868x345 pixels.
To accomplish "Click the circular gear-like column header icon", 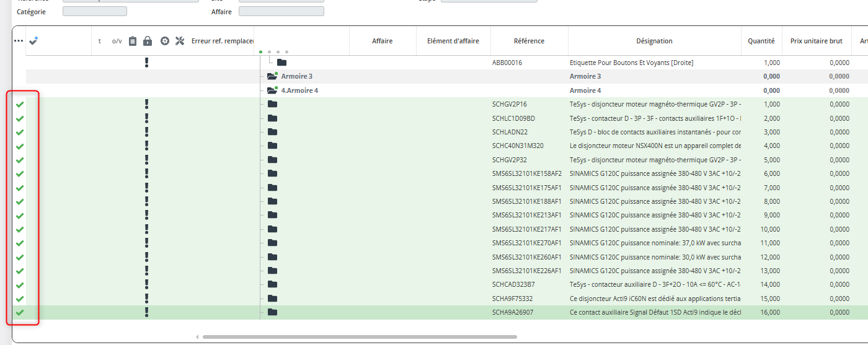I will pos(165,41).
